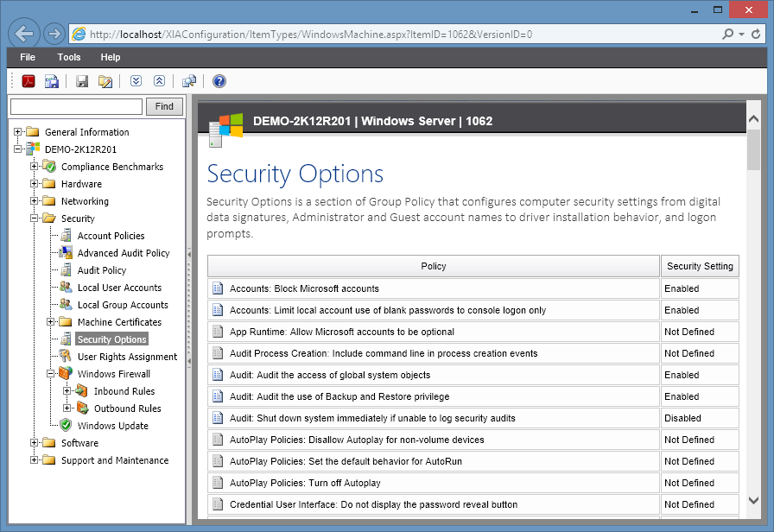Select Audit Policy in the tree

coord(102,270)
